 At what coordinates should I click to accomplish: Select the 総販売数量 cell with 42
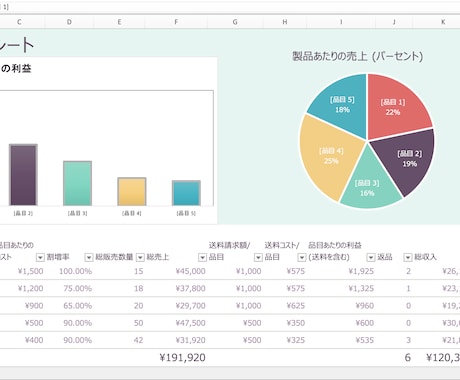pyautogui.click(x=119, y=340)
